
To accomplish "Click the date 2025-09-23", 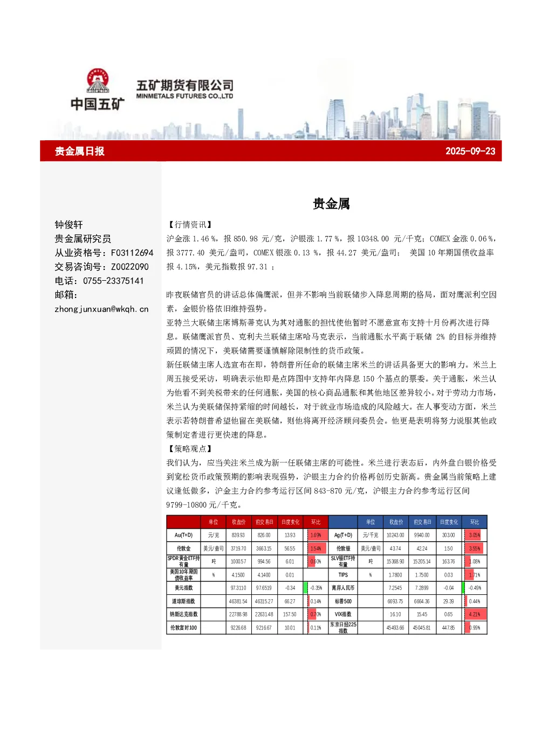I will (470, 151).
